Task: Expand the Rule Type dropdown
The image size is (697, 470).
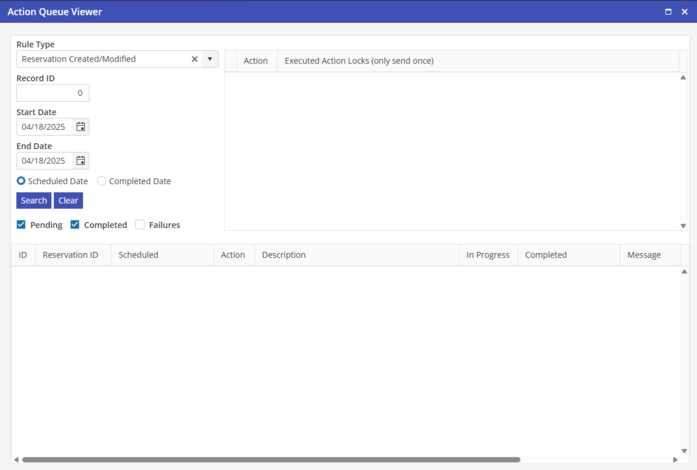Action: coord(210,59)
